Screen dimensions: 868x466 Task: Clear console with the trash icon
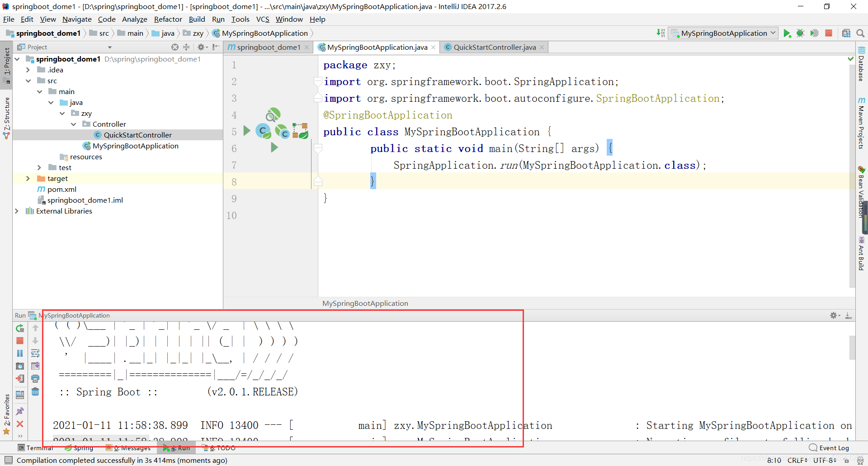click(35, 391)
